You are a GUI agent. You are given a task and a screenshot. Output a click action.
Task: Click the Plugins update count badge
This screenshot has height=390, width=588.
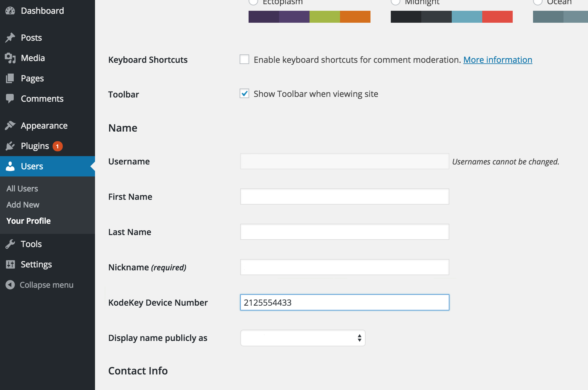58,146
